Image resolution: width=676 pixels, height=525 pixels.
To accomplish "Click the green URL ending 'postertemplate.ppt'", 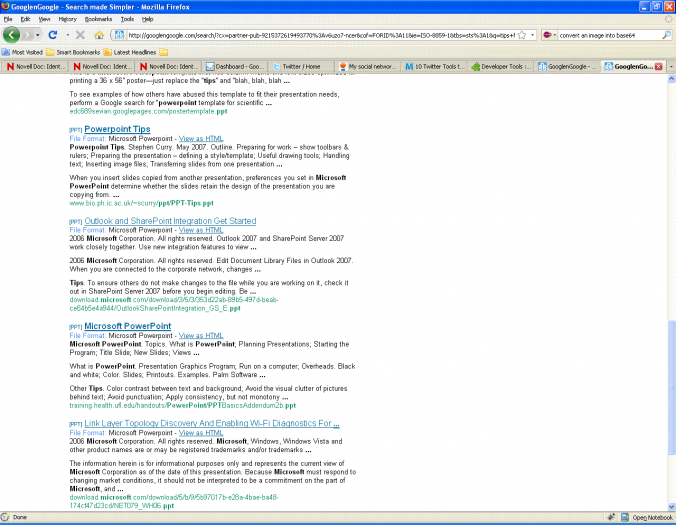I will (x=148, y=111).
